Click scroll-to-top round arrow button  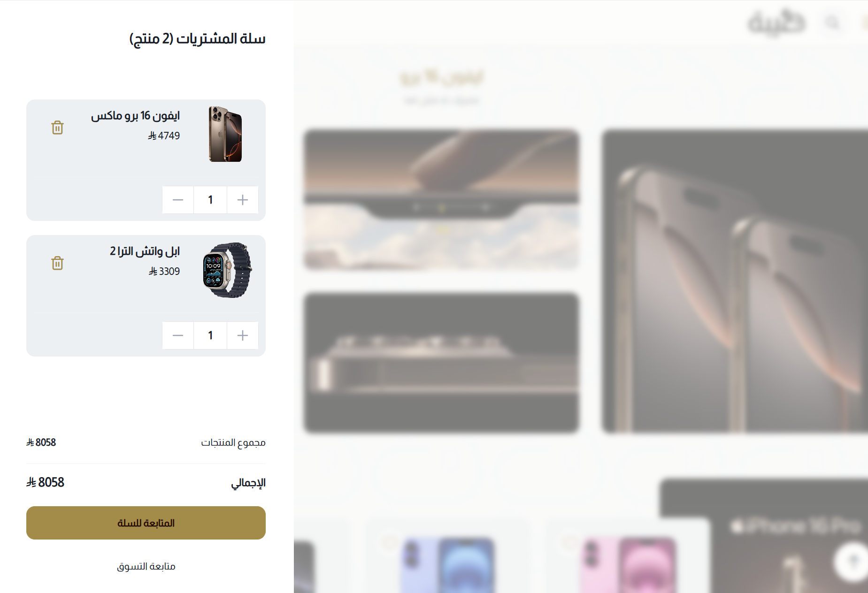pos(853,561)
